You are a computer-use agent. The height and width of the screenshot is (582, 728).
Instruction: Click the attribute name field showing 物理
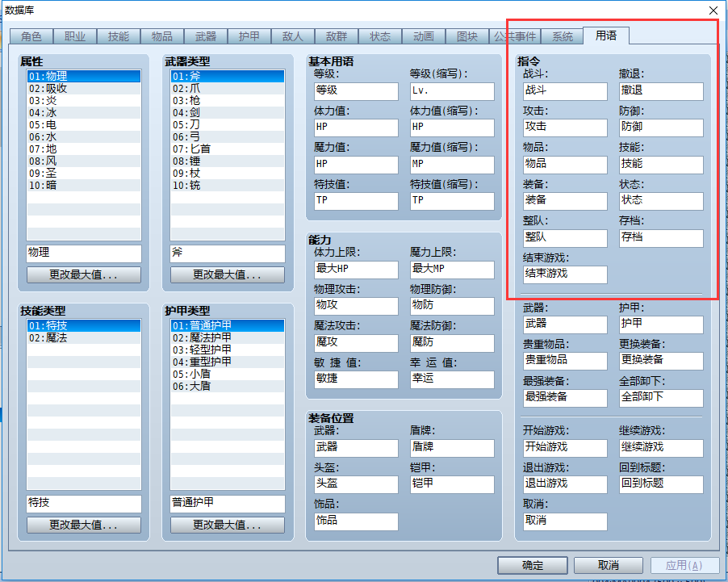click(84, 253)
